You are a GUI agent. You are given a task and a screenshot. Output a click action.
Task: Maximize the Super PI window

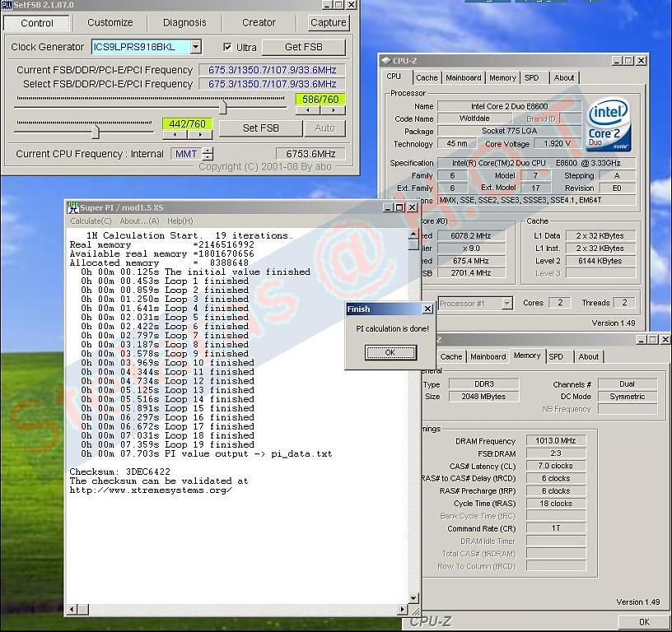point(399,207)
